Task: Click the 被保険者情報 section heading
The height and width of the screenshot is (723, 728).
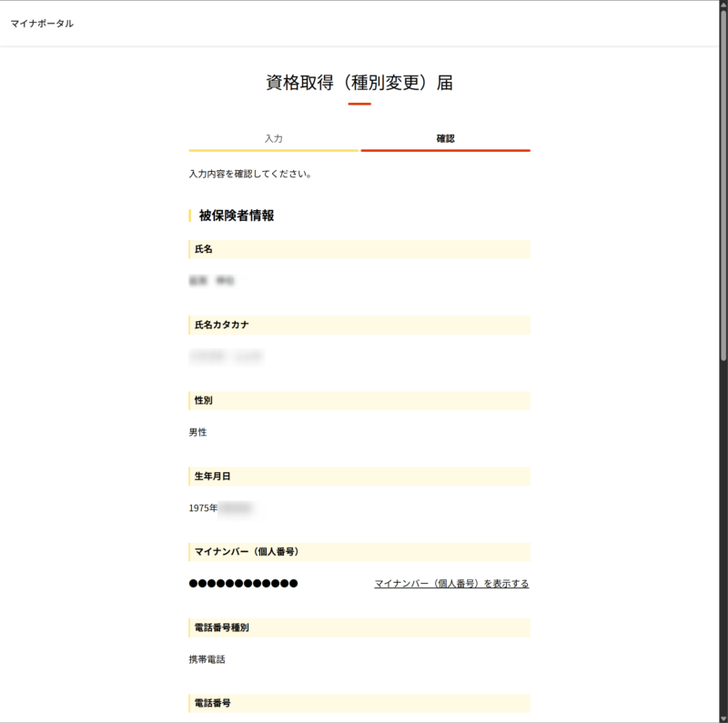Action: click(237, 216)
